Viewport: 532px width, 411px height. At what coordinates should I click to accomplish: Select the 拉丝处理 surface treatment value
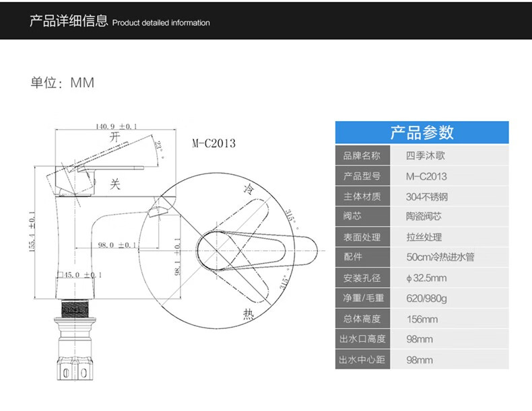pyautogui.click(x=424, y=237)
